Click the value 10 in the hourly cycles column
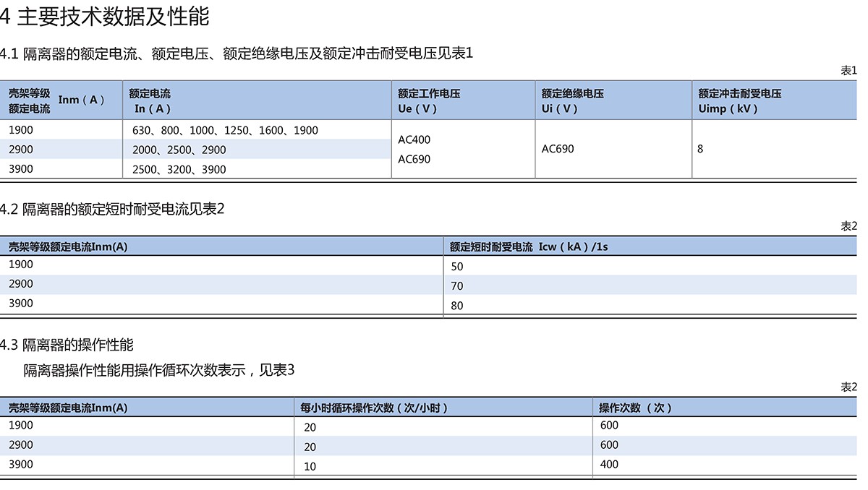This screenshot has height=490, width=868. tap(310, 466)
